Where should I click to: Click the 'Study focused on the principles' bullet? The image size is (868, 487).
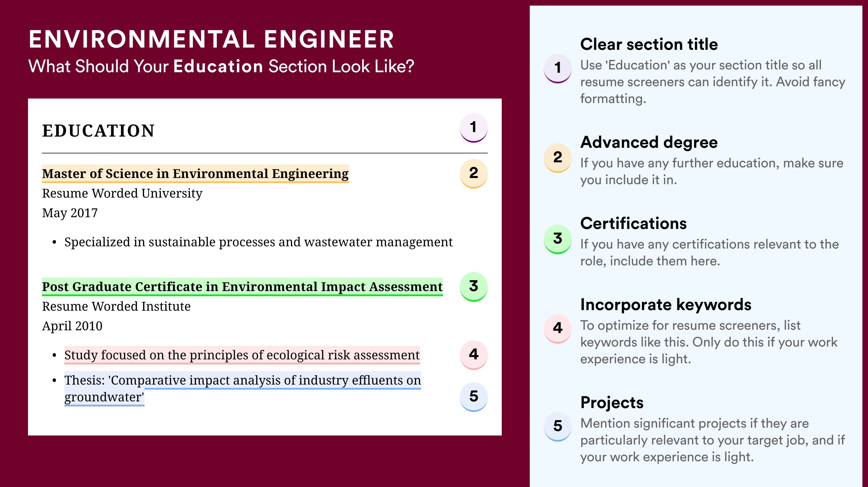[242, 355]
